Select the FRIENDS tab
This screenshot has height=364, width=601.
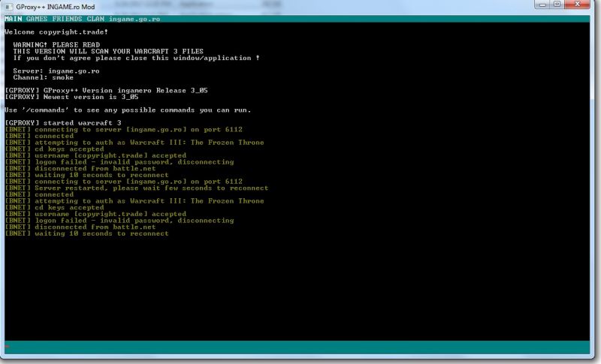pyautogui.click(x=67, y=18)
